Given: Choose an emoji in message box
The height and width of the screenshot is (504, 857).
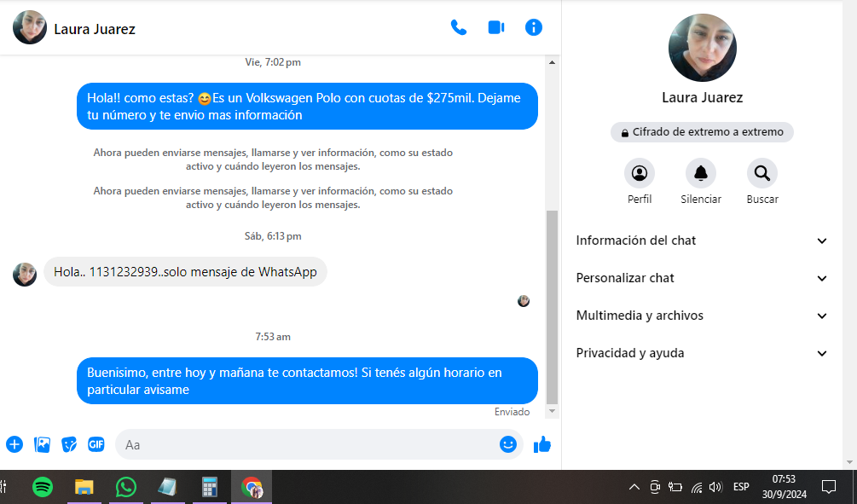Looking at the screenshot, I should 508,444.
